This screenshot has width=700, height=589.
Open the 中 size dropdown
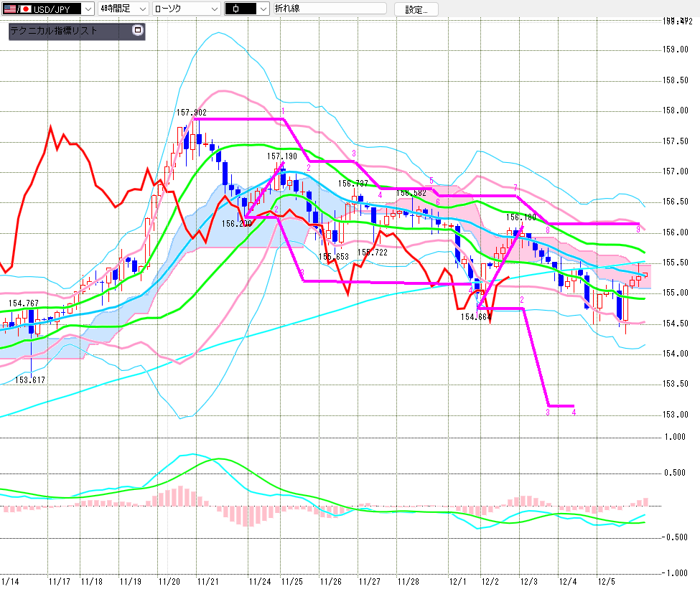(x=262, y=9)
